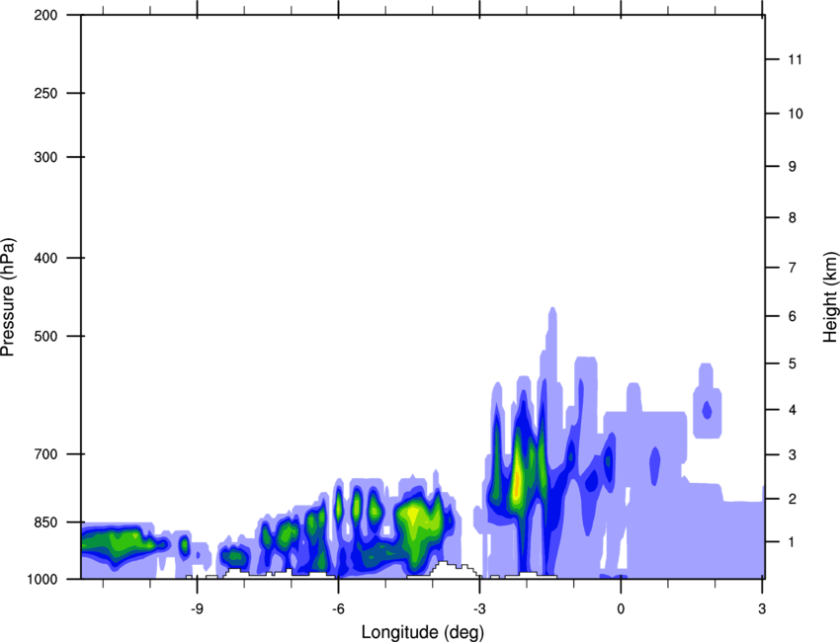Image resolution: width=840 pixels, height=642 pixels.
Task: Select the 700 pressure tick label
Action: click(x=45, y=454)
